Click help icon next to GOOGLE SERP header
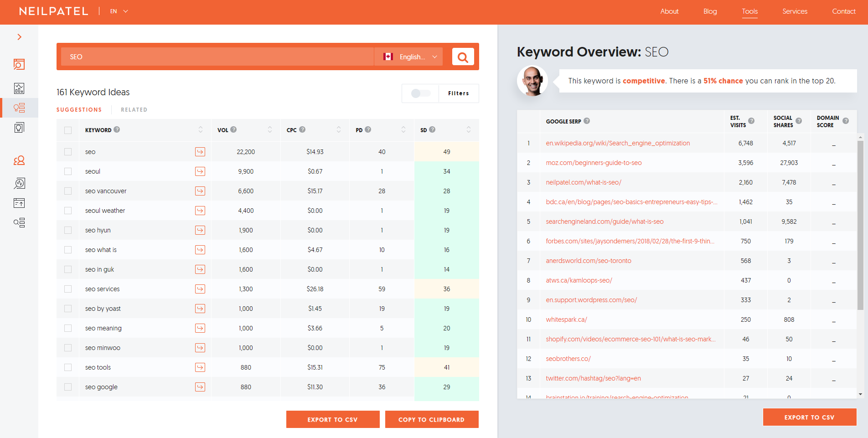The width and height of the screenshot is (868, 438). (x=587, y=121)
